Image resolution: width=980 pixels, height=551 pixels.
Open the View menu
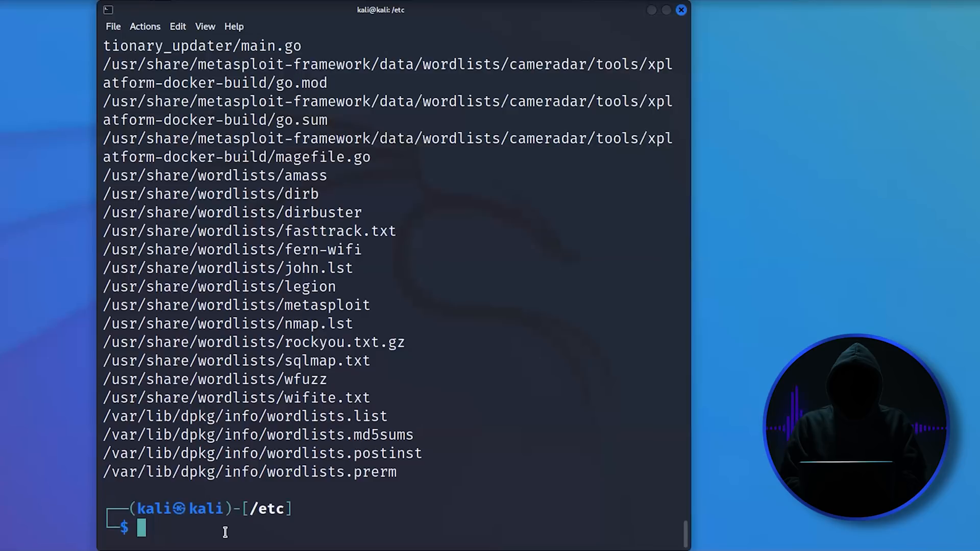point(205,27)
